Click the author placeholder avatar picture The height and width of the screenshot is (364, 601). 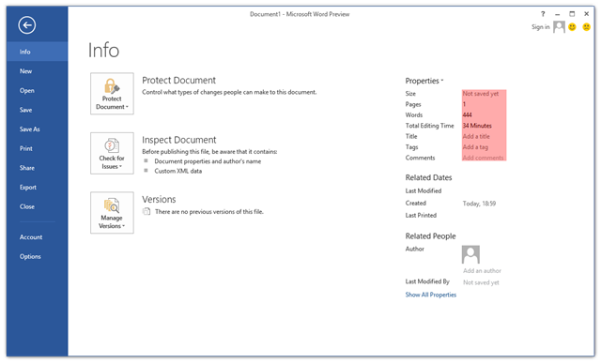[470, 254]
